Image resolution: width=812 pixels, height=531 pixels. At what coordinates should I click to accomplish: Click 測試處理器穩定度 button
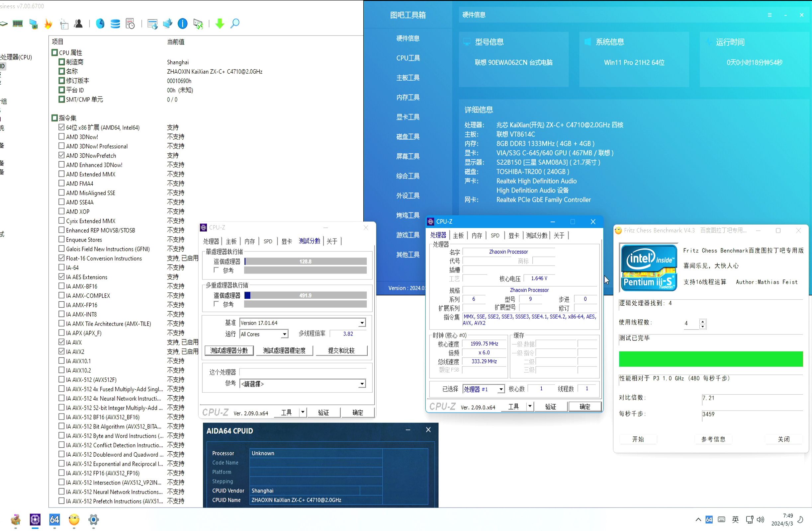click(284, 350)
